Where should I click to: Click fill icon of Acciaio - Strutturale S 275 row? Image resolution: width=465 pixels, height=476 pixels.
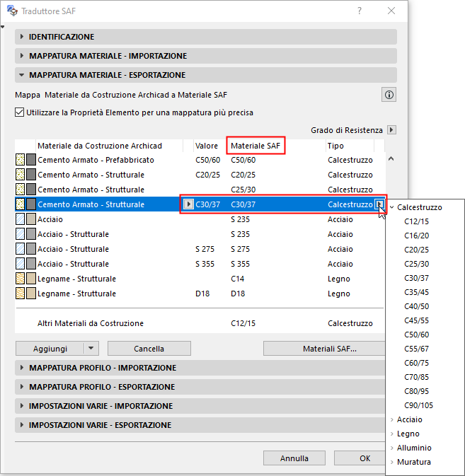tap(20, 249)
